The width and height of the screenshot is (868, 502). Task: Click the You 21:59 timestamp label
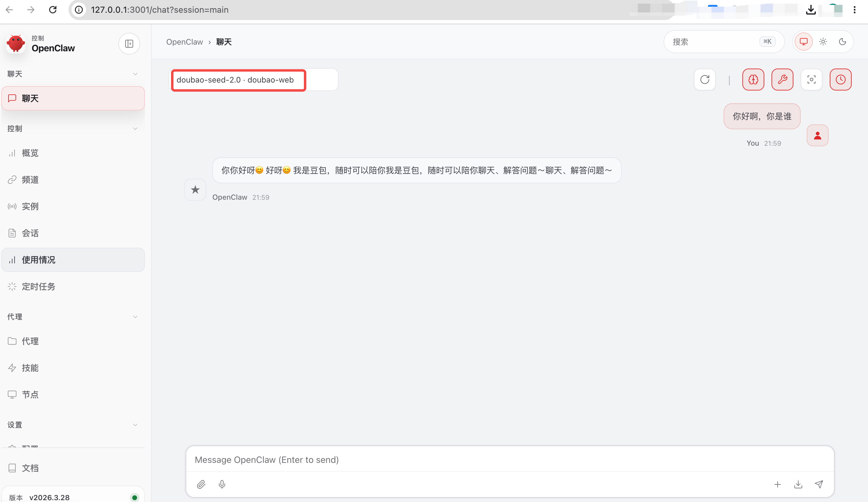coord(764,143)
